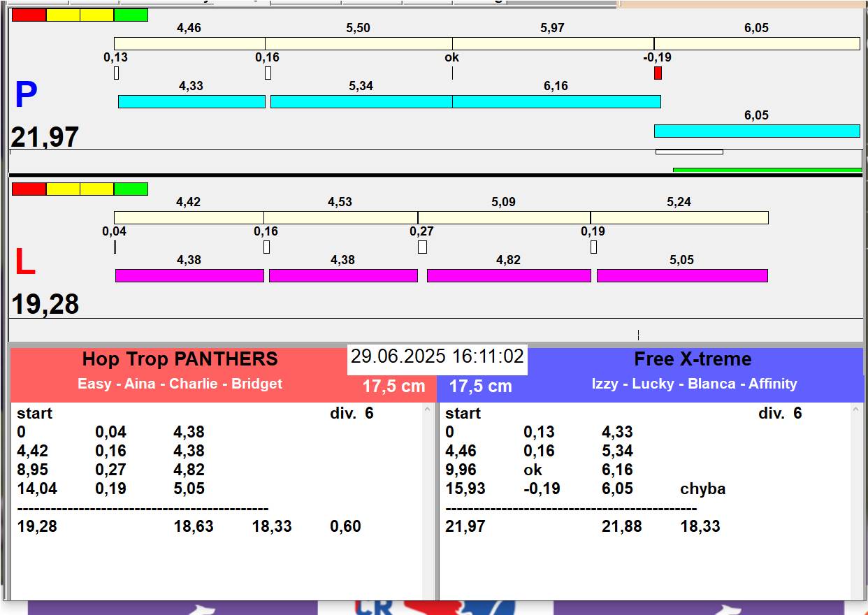868x615 pixels.
Task: Click the 0,27 changeover marker in lane L
Action: coord(422,247)
